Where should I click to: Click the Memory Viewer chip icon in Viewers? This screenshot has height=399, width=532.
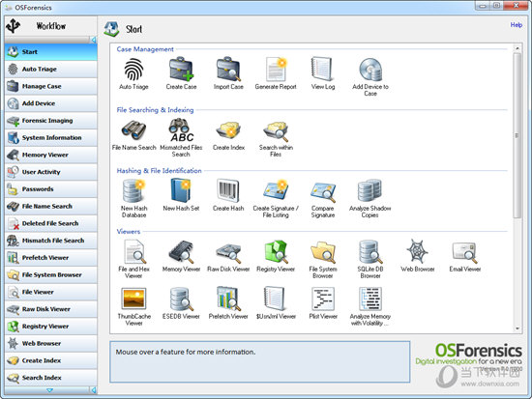click(x=181, y=251)
